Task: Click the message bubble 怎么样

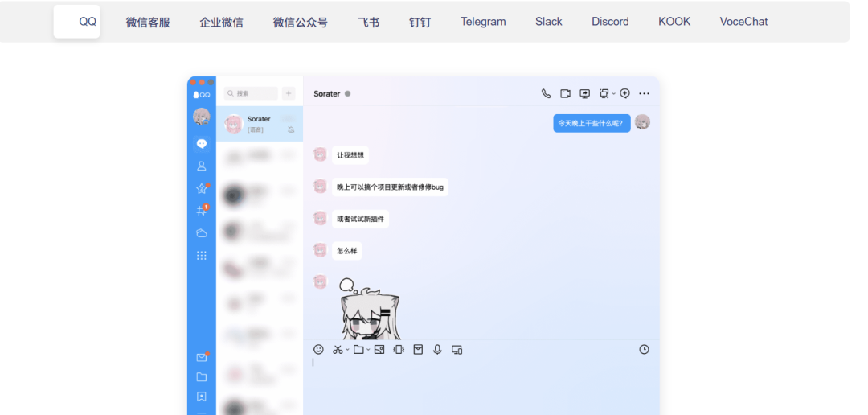Action: 347,250
